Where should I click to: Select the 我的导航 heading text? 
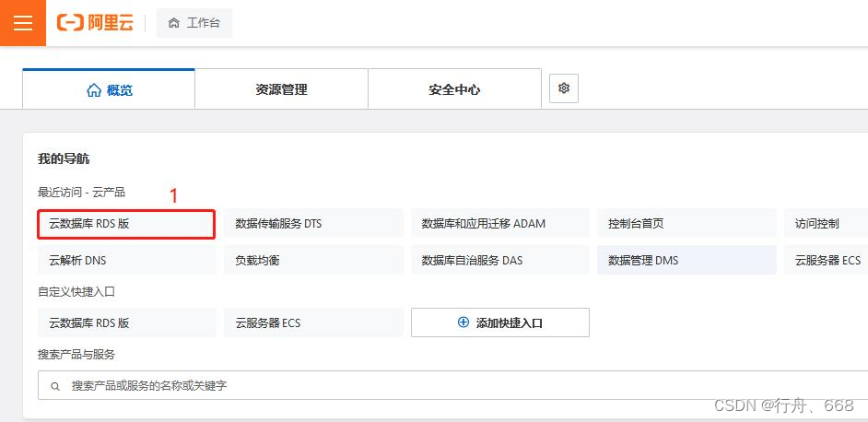[64, 159]
